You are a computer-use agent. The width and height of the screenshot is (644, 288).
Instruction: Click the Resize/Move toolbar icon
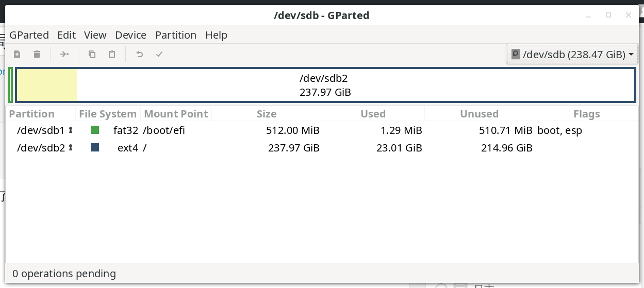[64, 54]
